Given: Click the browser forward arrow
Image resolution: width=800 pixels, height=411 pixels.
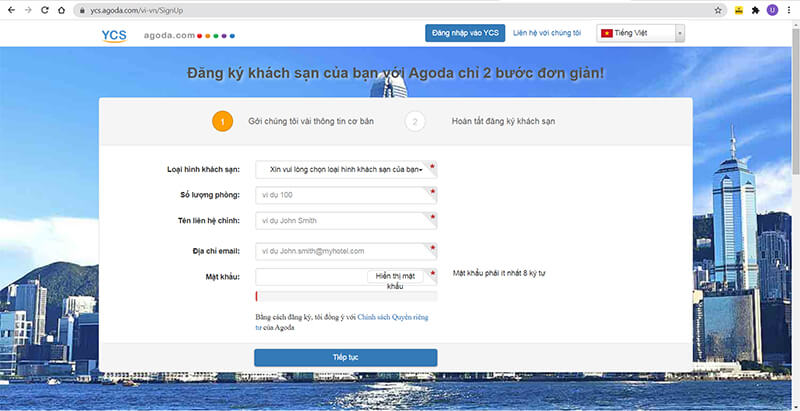Looking at the screenshot, I should coord(27,10).
